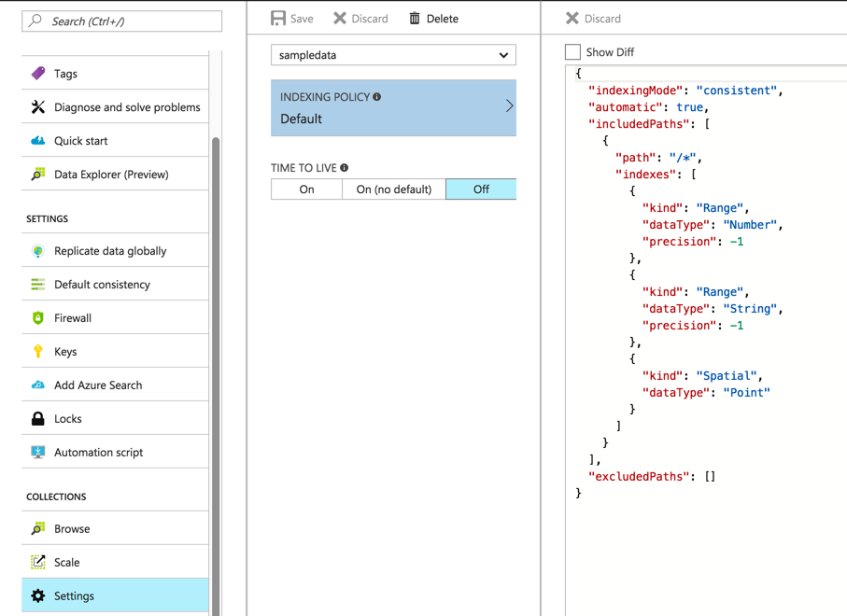The width and height of the screenshot is (847, 616).
Task: Click the "Spatial" kind value
Action: tap(727, 376)
